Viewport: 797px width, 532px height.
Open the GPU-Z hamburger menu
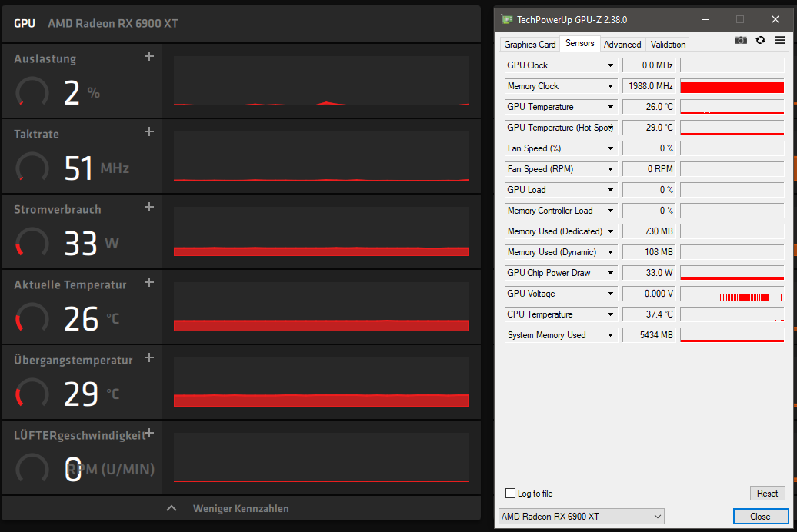(x=780, y=40)
